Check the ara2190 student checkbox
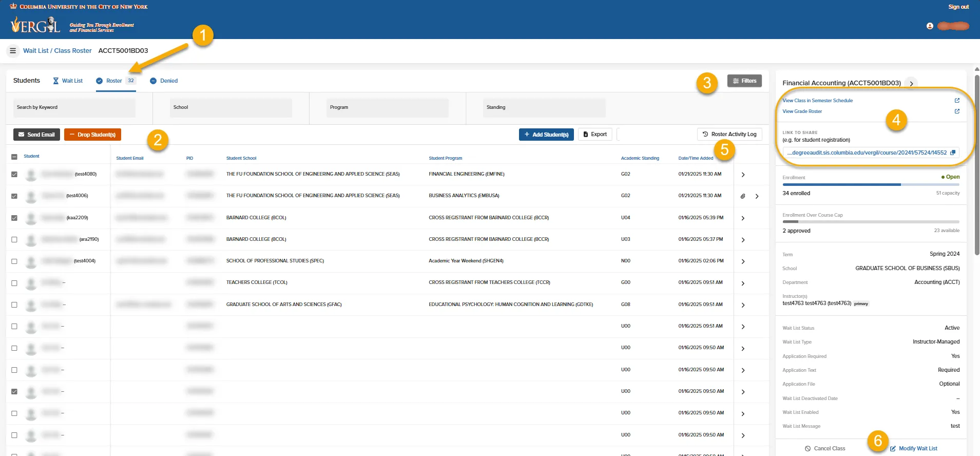This screenshot has width=980, height=456. [14, 239]
